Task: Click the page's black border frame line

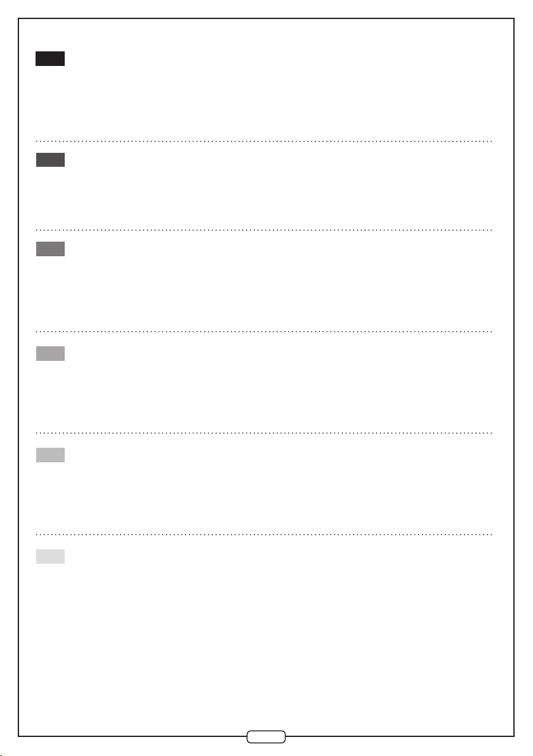Action: [18, 377]
